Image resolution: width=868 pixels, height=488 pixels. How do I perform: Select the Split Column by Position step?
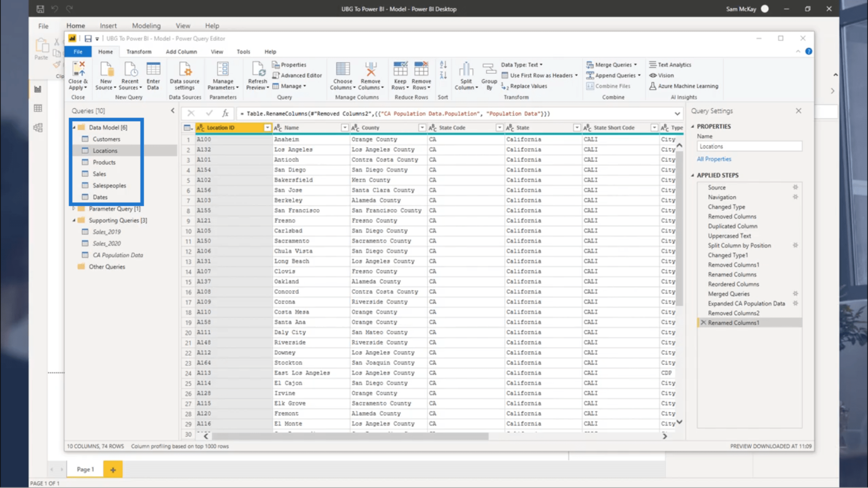click(739, 245)
